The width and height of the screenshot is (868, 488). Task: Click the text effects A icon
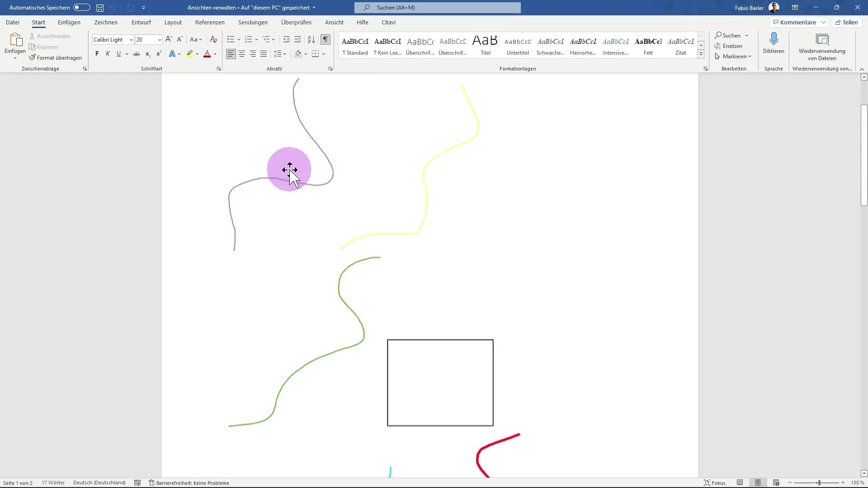coord(172,54)
